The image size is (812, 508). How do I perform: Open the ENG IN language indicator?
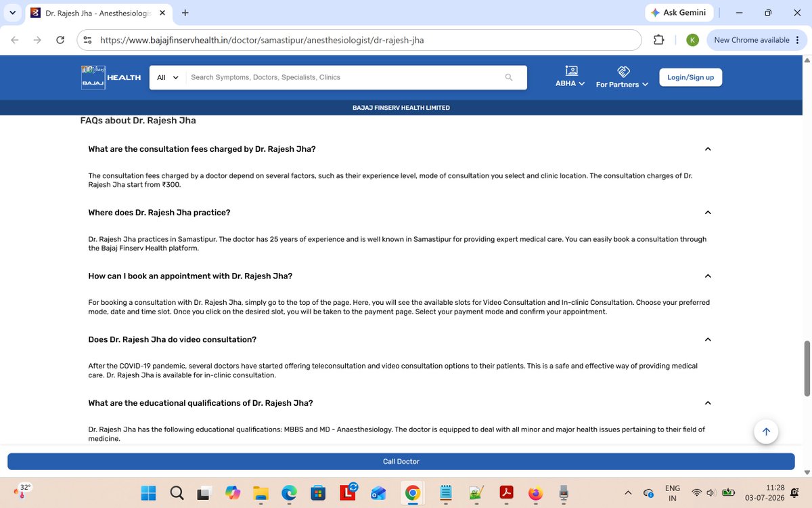point(672,492)
